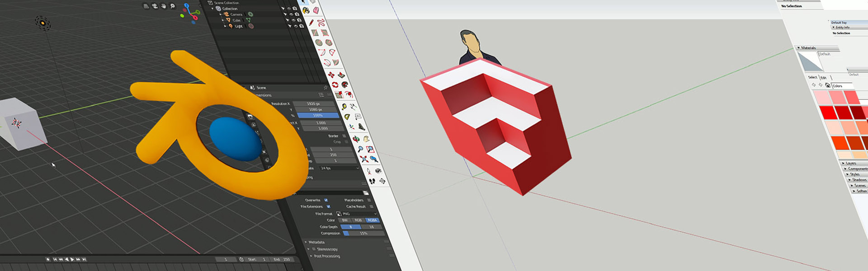This screenshot has height=271, width=868.
Task: Select the SketchUp Offset tool
Action: [x=349, y=94]
